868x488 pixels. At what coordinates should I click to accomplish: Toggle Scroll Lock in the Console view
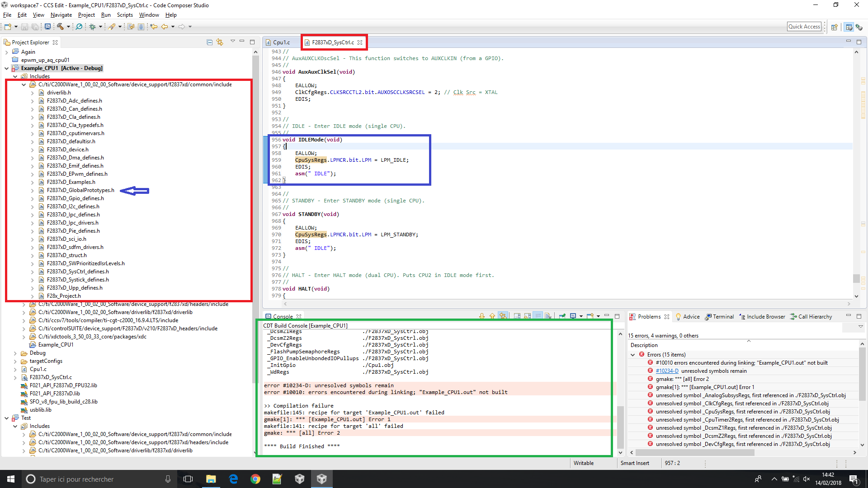coord(527,316)
